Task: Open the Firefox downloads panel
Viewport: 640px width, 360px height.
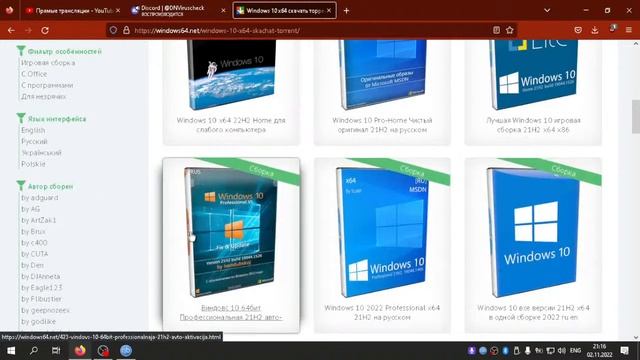Action: [595, 30]
